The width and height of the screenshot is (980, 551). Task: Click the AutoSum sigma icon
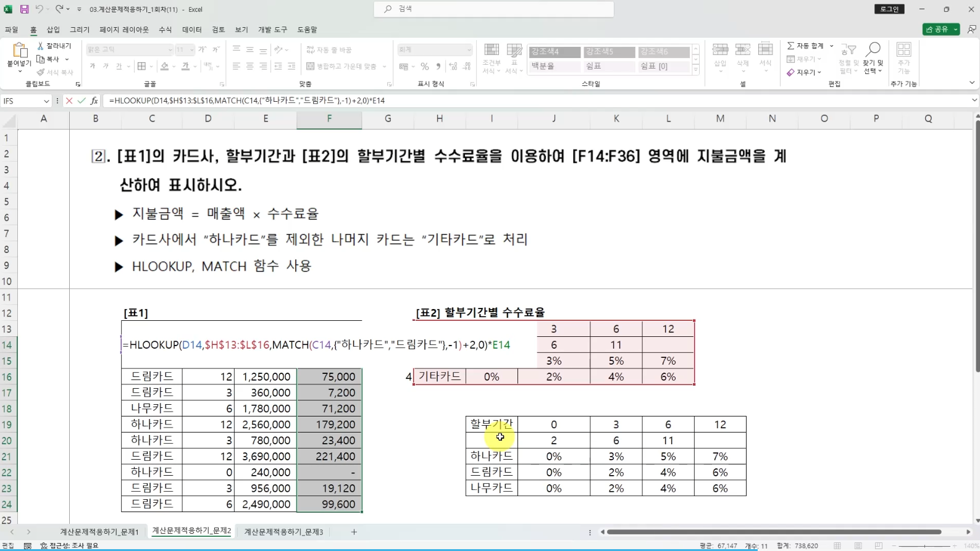coord(791,46)
